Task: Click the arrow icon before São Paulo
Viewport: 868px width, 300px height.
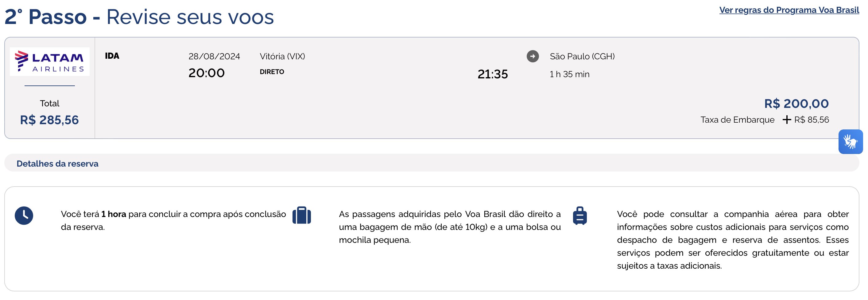Action: tap(533, 56)
